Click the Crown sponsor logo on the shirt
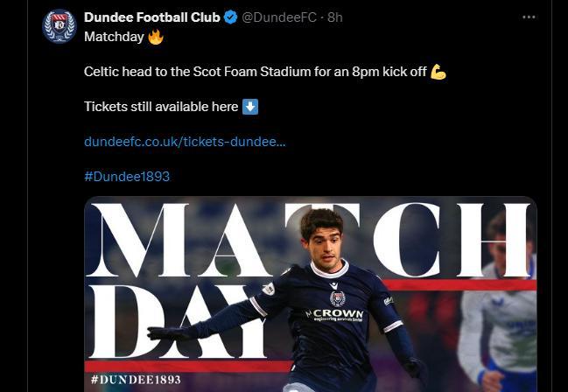568x392 pixels. click(334, 315)
